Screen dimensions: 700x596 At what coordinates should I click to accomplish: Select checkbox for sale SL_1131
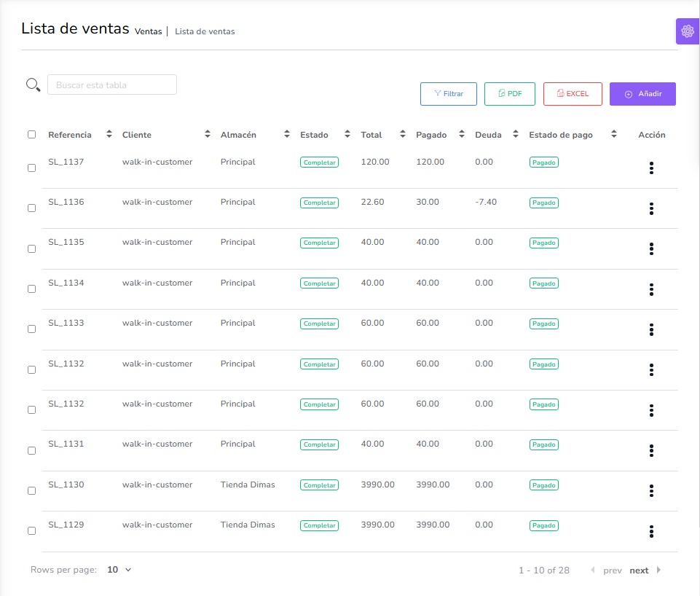[32, 450]
